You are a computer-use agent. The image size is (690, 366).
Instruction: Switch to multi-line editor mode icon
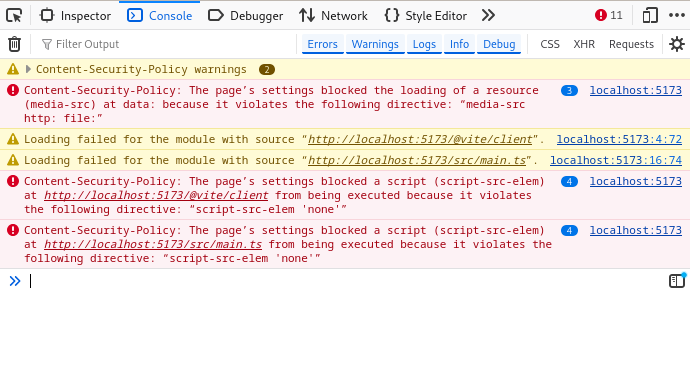tap(677, 281)
